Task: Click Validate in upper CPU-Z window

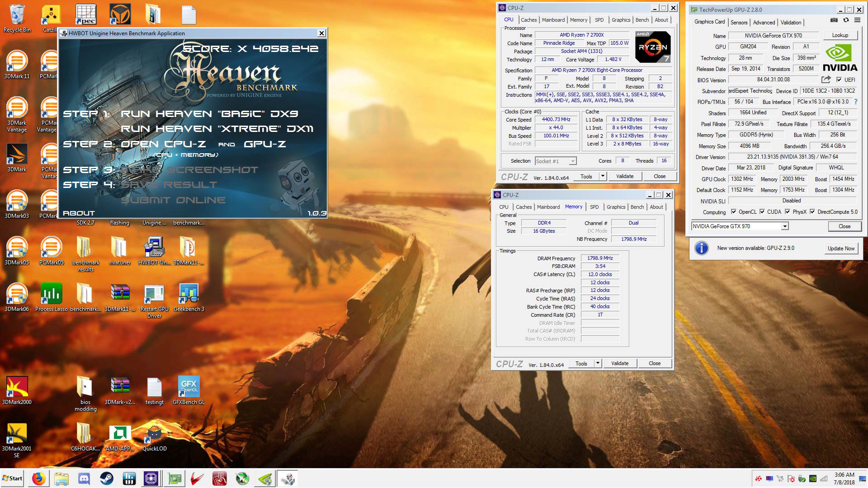Action: [x=625, y=176]
